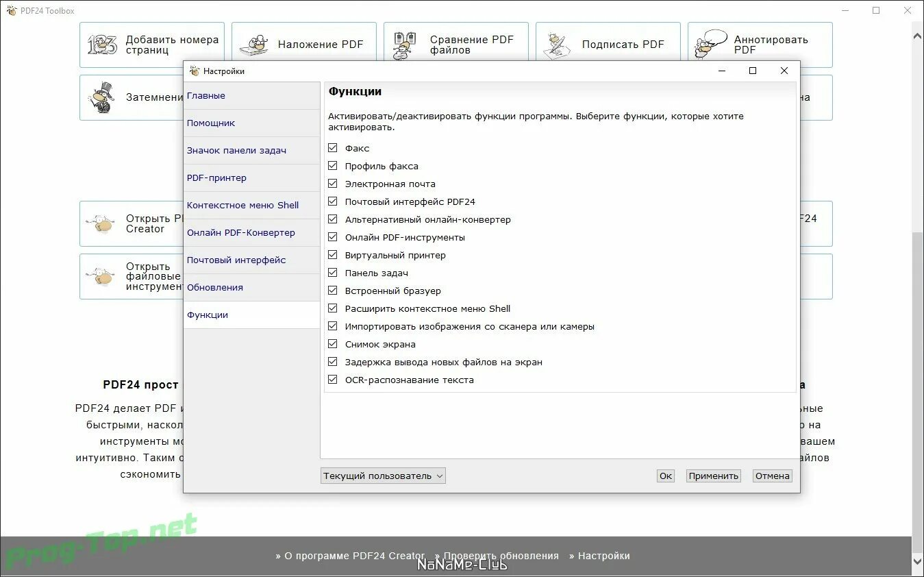Toggle the 'Снимок экрана' checkbox
This screenshot has height=577, width=924.
[333, 344]
